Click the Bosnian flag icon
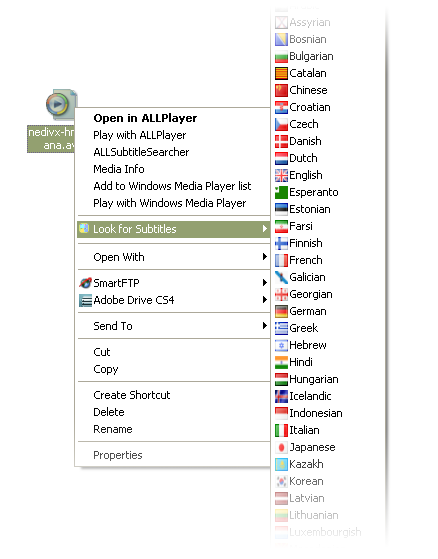 point(281,39)
